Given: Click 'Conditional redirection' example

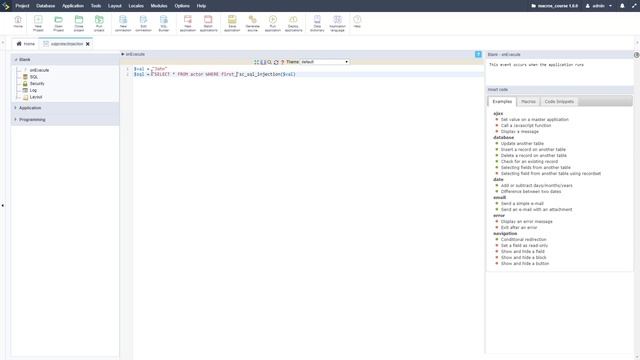Looking at the screenshot, I should (x=523, y=240).
